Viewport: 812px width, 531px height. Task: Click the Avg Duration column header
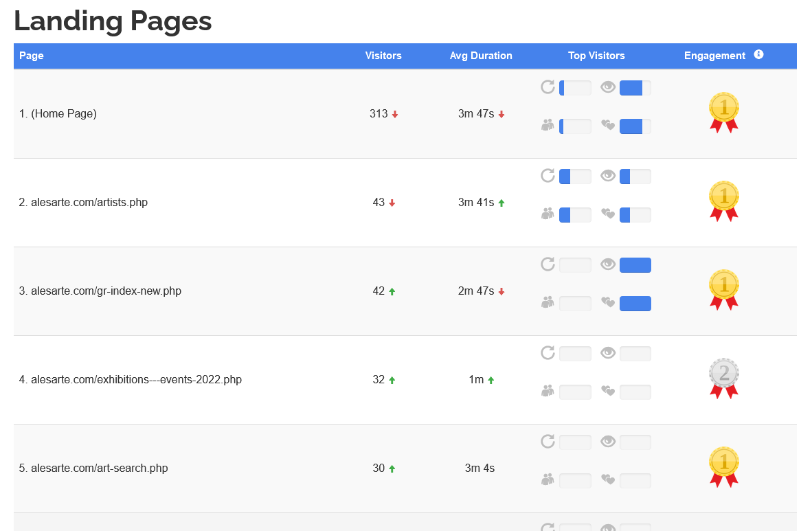481,56
